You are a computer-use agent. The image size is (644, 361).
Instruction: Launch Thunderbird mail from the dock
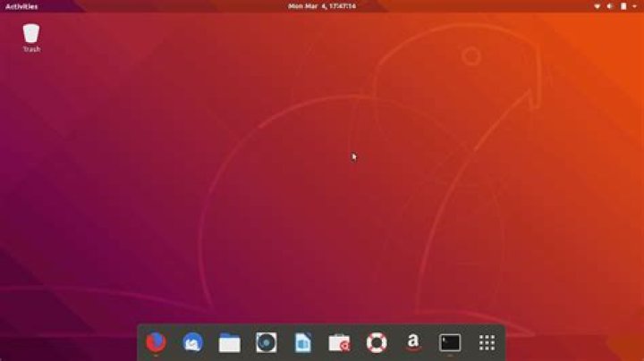tap(192, 342)
